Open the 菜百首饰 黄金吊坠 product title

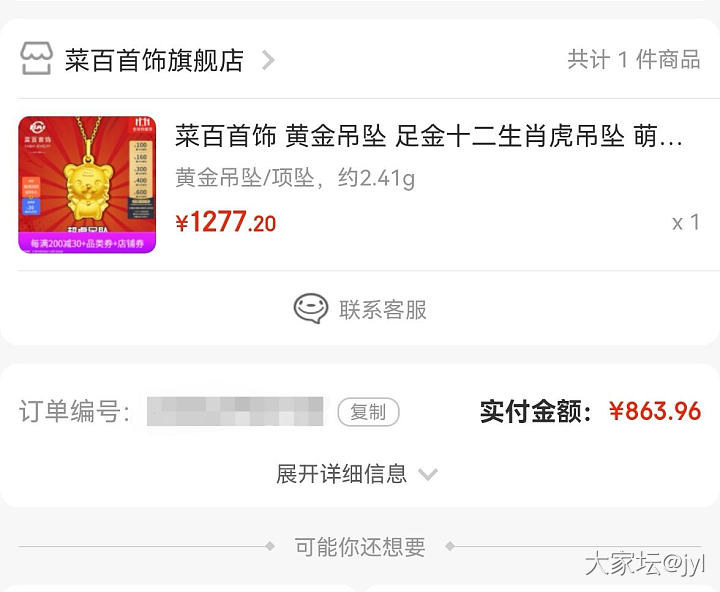click(428, 136)
